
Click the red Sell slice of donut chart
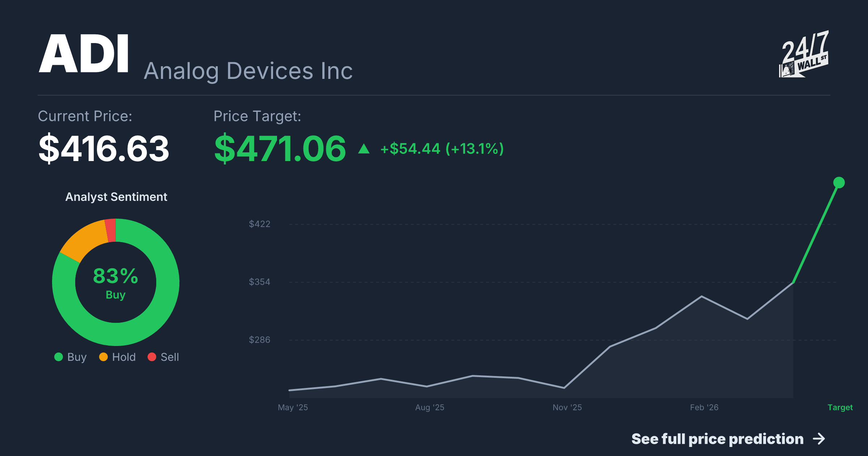click(111, 230)
